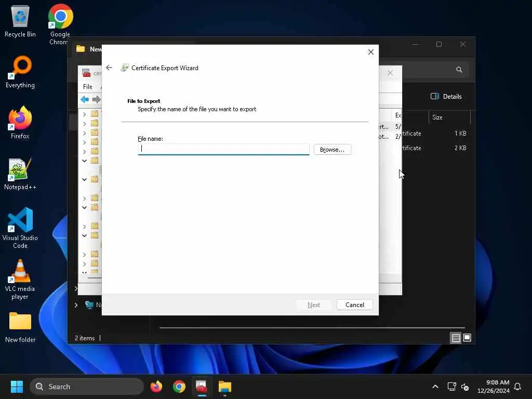This screenshot has height=399, width=532.
Task: Select the 2 KB certificate file row
Action: tap(436, 148)
